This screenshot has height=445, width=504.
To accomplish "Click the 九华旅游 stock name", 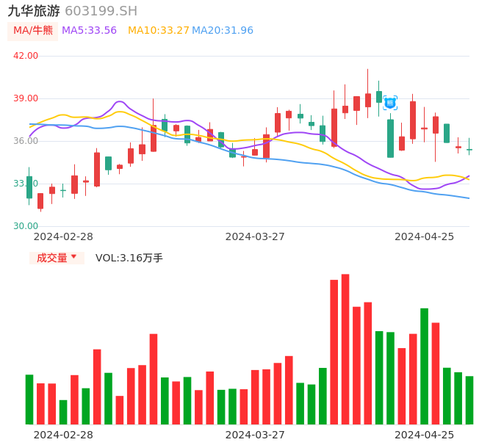I will pos(34,11).
